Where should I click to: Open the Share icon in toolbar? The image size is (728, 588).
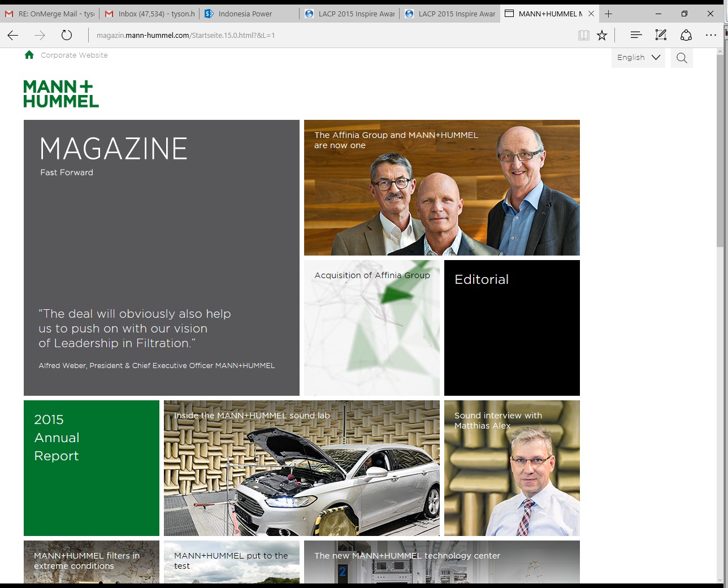click(x=686, y=35)
